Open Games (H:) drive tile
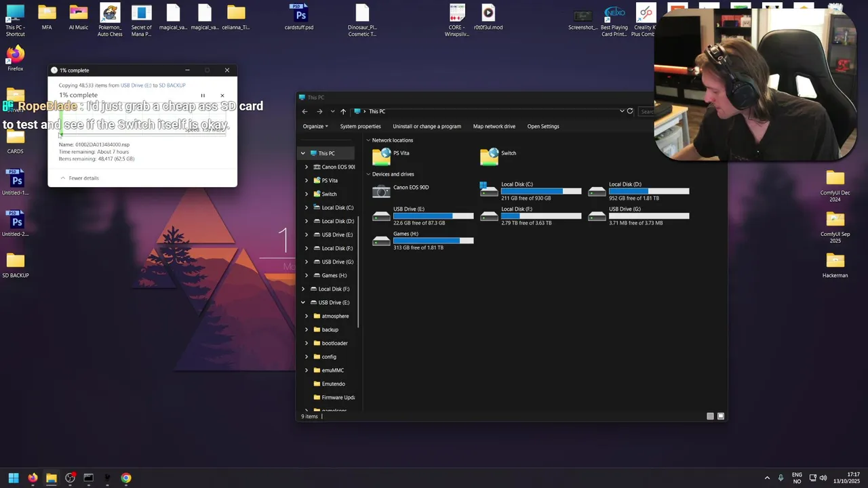The image size is (868, 488). click(x=422, y=241)
